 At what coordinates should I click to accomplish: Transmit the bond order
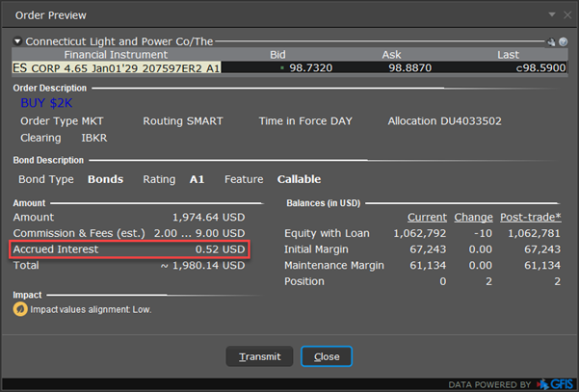point(259,356)
